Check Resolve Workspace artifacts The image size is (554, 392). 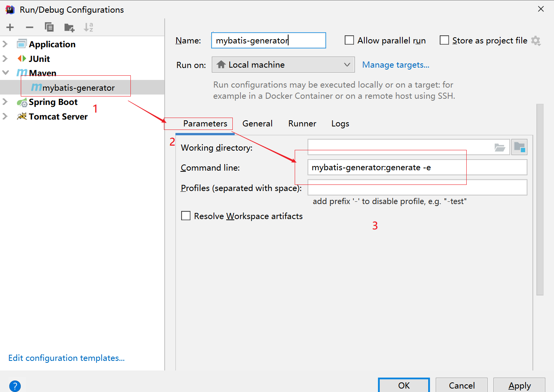(x=186, y=216)
